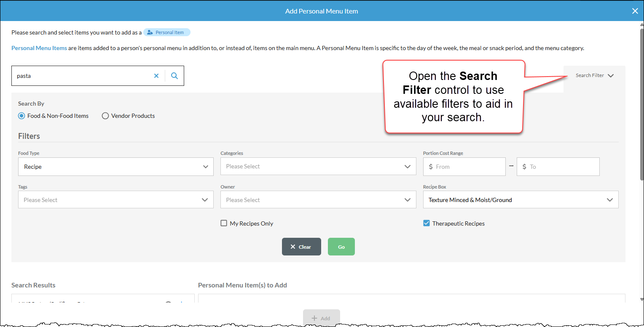Open the Food Type dropdown showing Recipe
The image size is (644, 327).
coord(116,167)
